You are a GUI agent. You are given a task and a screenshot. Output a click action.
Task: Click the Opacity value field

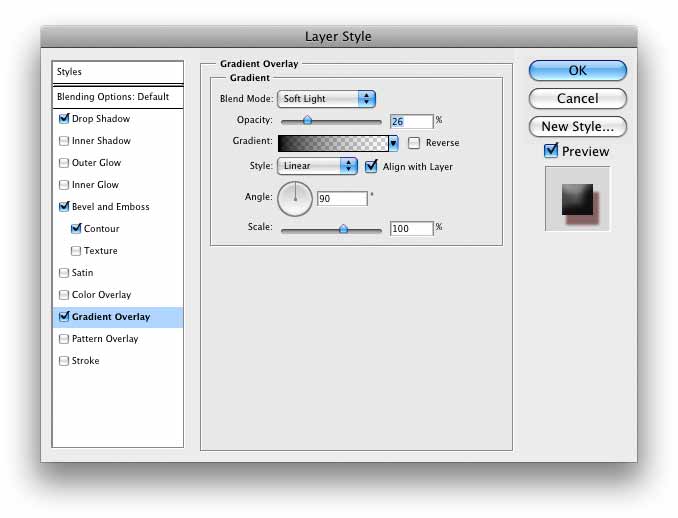point(411,122)
